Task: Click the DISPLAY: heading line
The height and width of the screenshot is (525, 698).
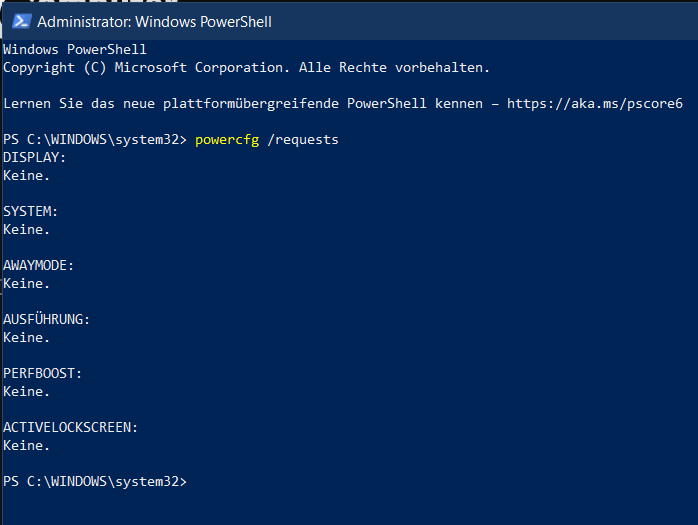Action: [x=34, y=158]
